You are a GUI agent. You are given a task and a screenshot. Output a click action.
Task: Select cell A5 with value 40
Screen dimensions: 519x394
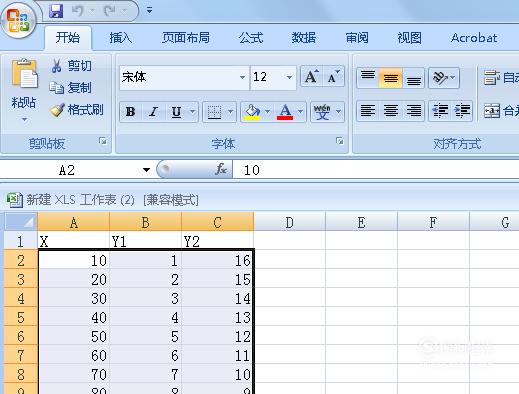pos(74,317)
